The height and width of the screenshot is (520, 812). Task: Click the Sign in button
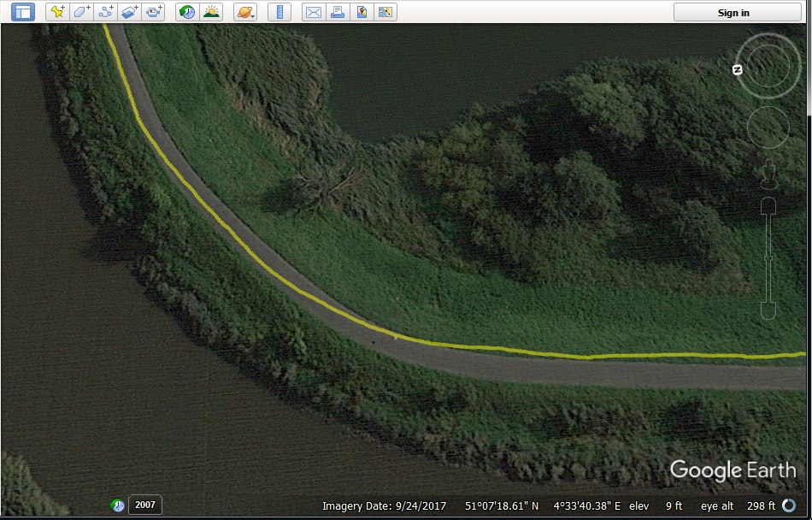(x=738, y=13)
